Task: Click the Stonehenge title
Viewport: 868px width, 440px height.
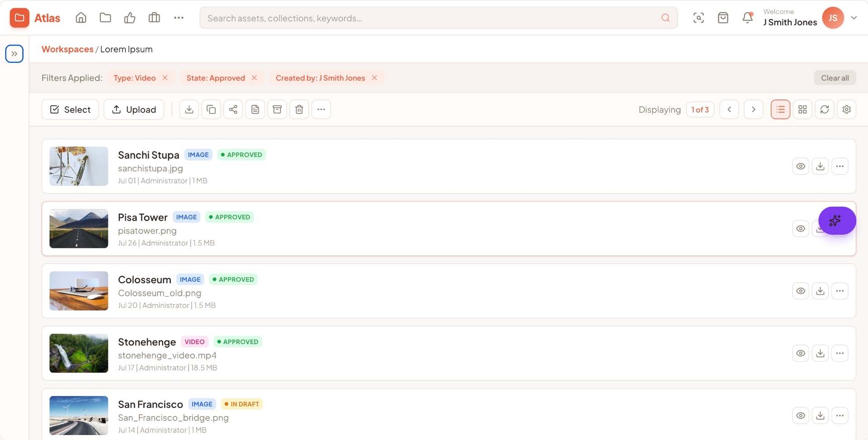Action: pos(147,342)
